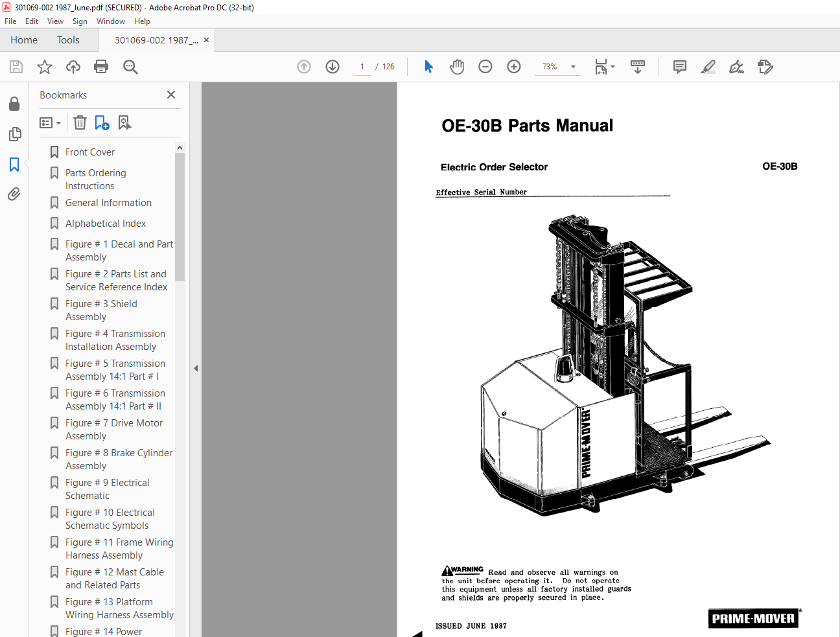The height and width of the screenshot is (637, 840).
Task: Open the Help menu
Action: 142,21
